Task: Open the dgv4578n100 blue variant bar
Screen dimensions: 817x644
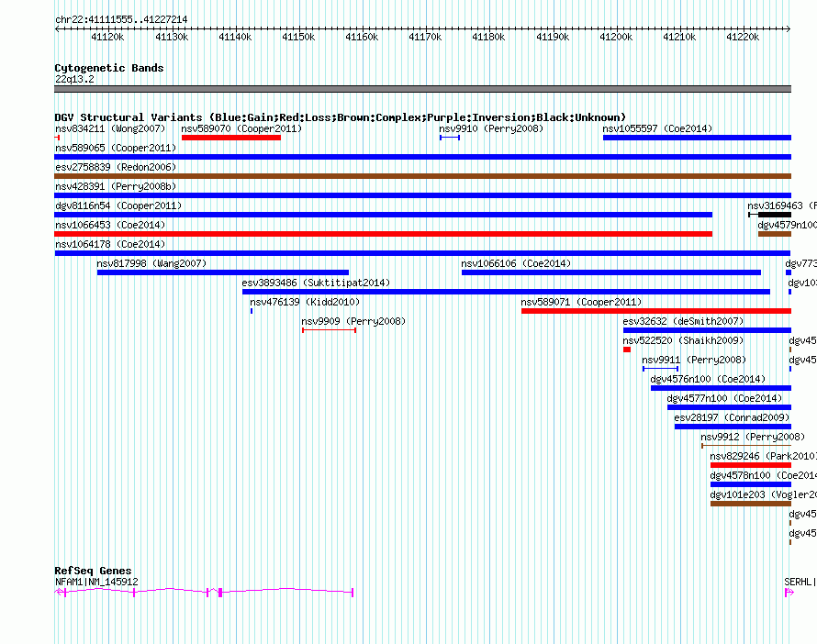Action: click(751, 484)
